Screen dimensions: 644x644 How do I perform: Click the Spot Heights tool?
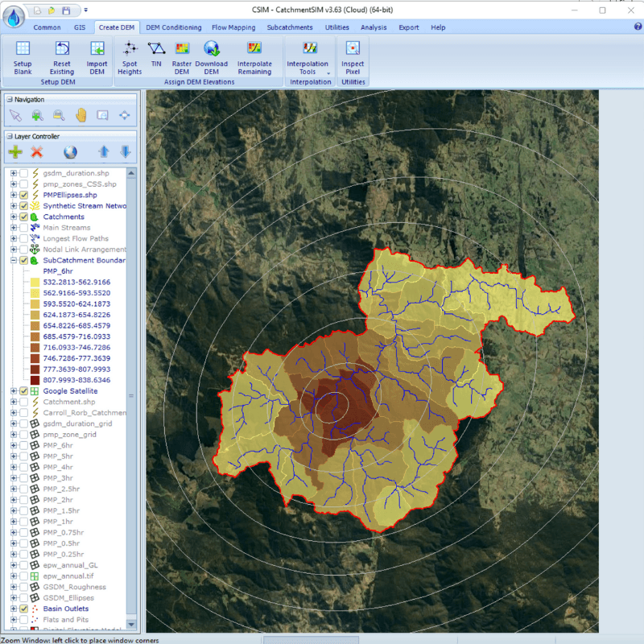(129, 58)
